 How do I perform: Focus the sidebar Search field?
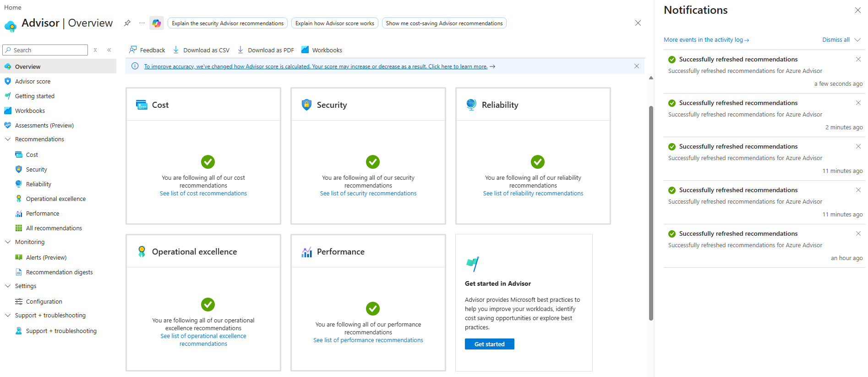(x=45, y=50)
